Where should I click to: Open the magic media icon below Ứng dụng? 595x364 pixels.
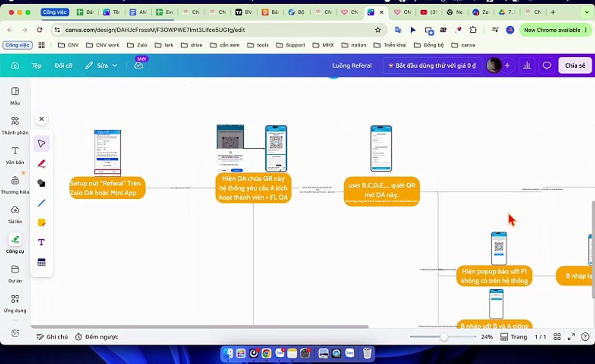(15, 333)
